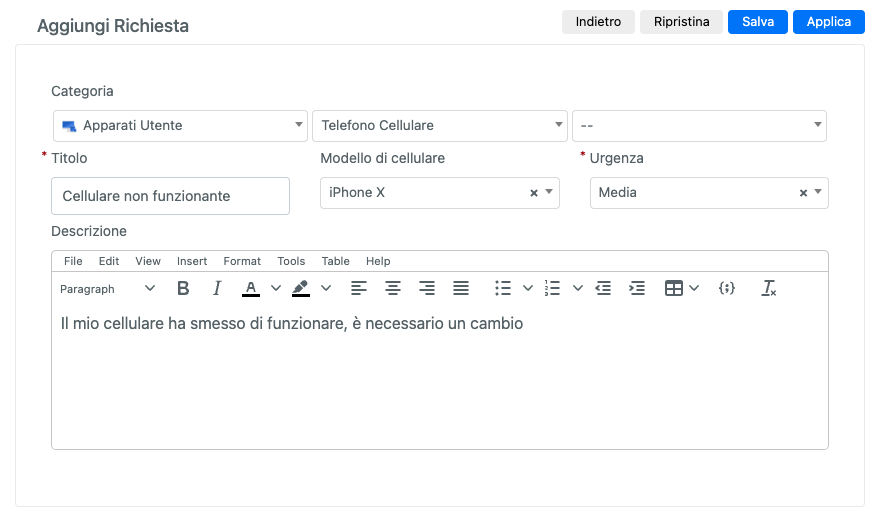Apply text color with A icon
The image size is (885, 520).
point(251,289)
